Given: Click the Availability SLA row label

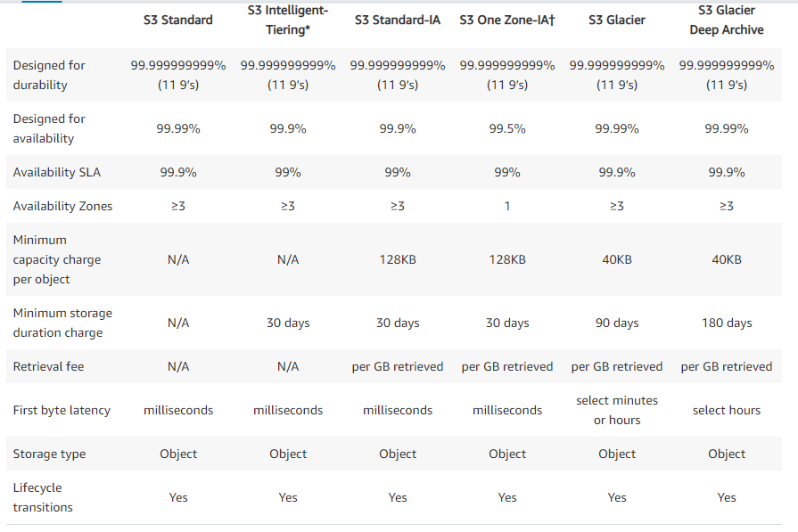Looking at the screenshot, I should (x=56, y=172).
